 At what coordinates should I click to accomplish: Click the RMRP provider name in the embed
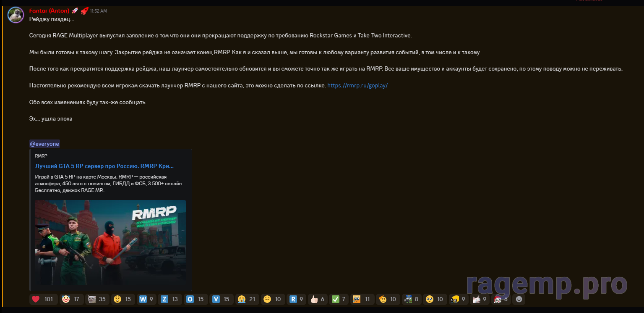tap(41, 156)
